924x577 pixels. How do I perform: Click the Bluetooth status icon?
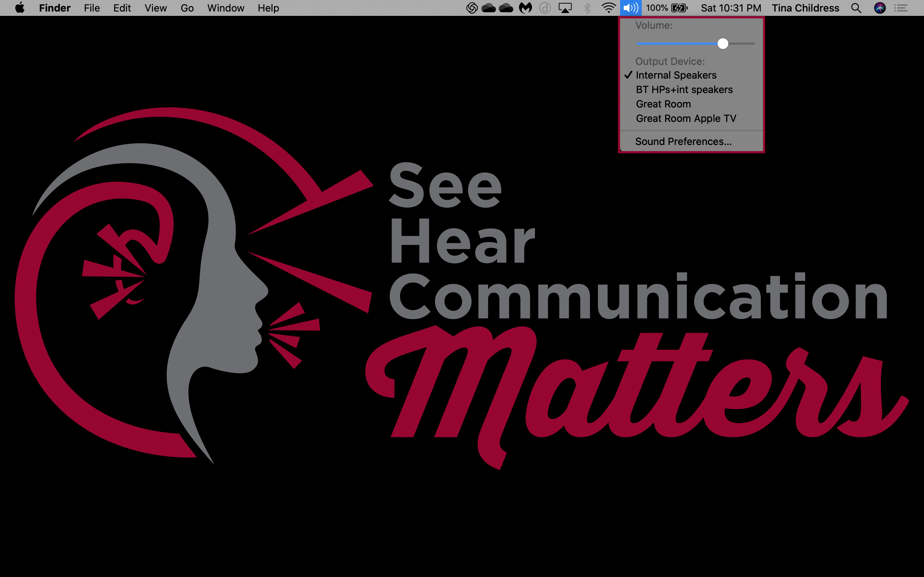587,8
